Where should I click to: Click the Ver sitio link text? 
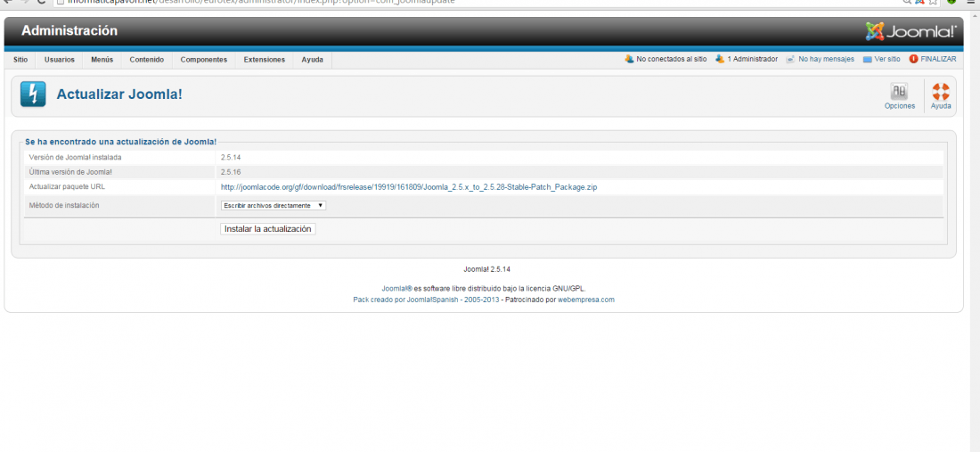point(887,60)
